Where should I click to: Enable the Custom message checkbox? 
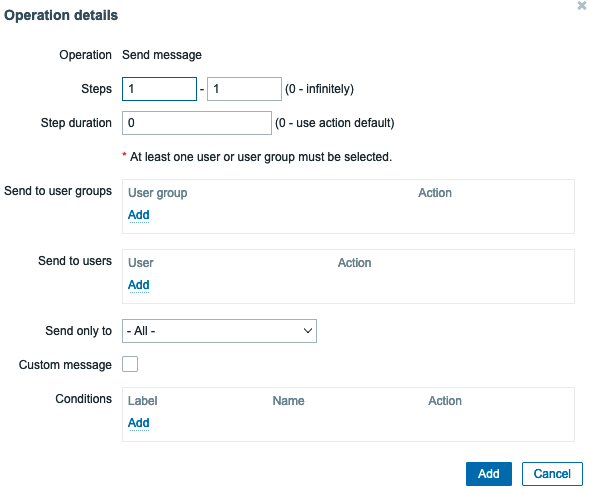[130, 364]
